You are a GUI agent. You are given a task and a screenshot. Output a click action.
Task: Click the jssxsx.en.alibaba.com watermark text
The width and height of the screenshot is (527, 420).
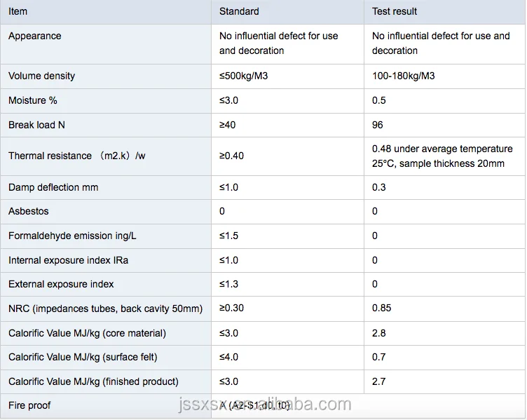tap(265, 405)
